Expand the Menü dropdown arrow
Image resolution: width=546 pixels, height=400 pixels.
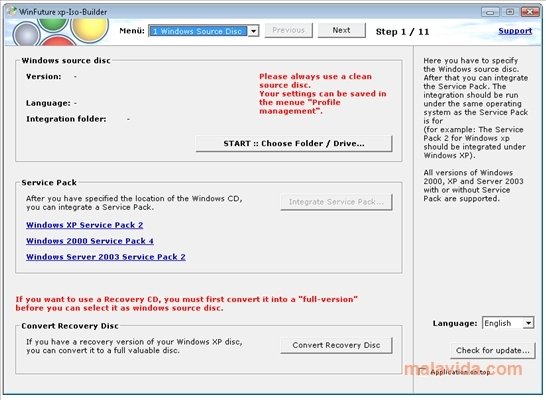[254, 31]
